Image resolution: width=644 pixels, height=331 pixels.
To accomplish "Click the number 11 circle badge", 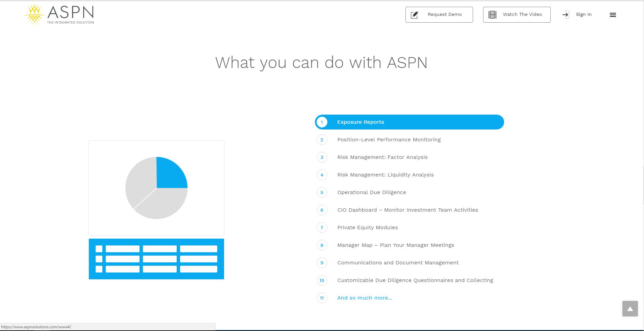I will click(322, 298).
